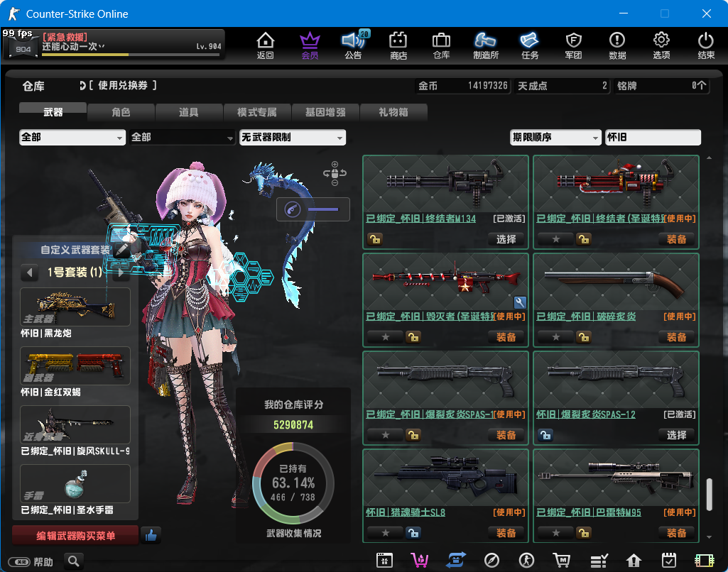This screenshot has width=728, height=572.
Task: Toggle the 帮助 help switch
Action: [19, 562]
